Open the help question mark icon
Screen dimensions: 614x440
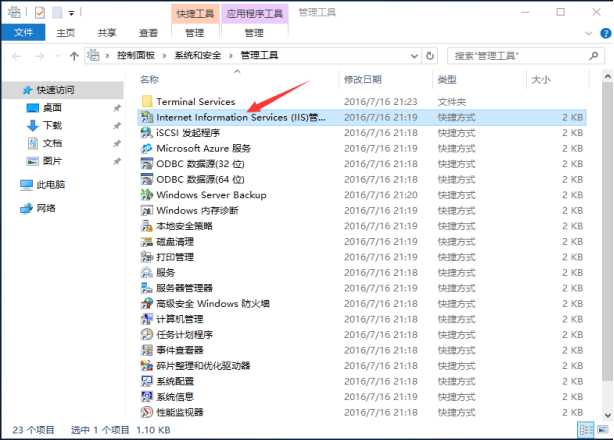click(x=605, y=33)
